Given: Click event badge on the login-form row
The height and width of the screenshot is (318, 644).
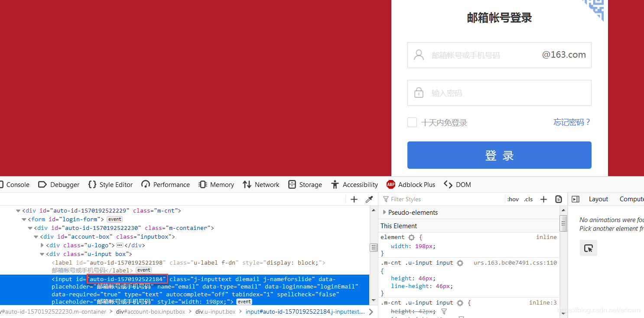Looking at the screenshot, I should [115, 219].
